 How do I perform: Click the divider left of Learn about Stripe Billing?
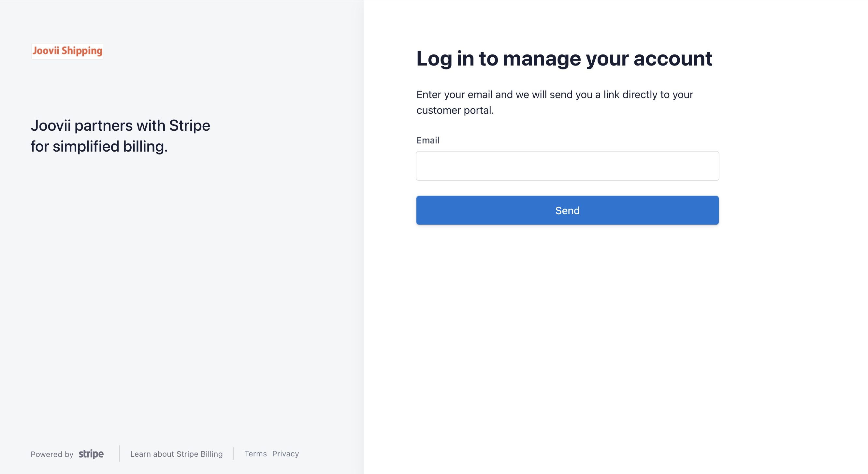coord(120,453)
